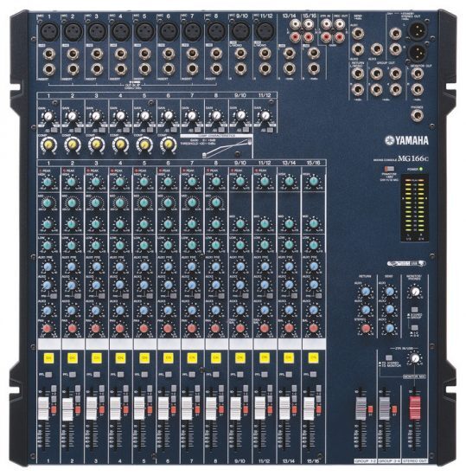Viewport: 466px width, 476px height.
Task: Click the GROUP 1-2 label under fader
Action: tap(366, 460)
